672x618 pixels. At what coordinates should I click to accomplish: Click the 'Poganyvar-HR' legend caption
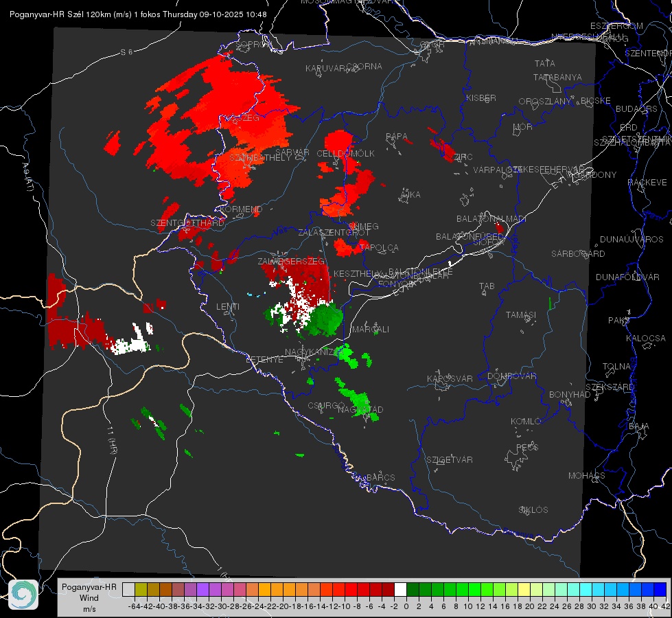89,587
